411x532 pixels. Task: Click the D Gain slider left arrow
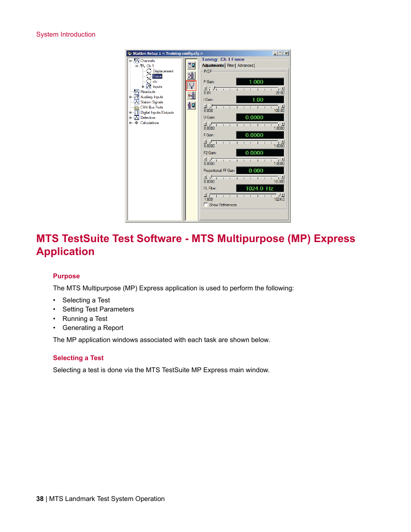click(x=205, y=124)
